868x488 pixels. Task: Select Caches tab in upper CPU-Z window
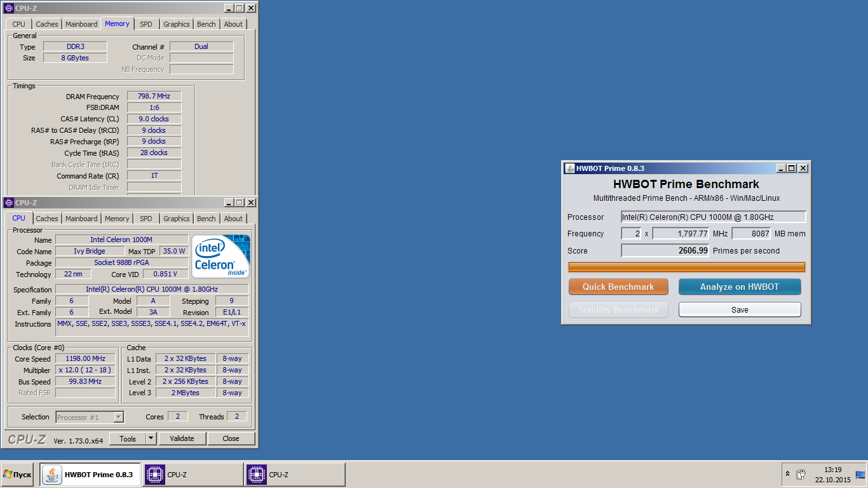click(47, 24)
